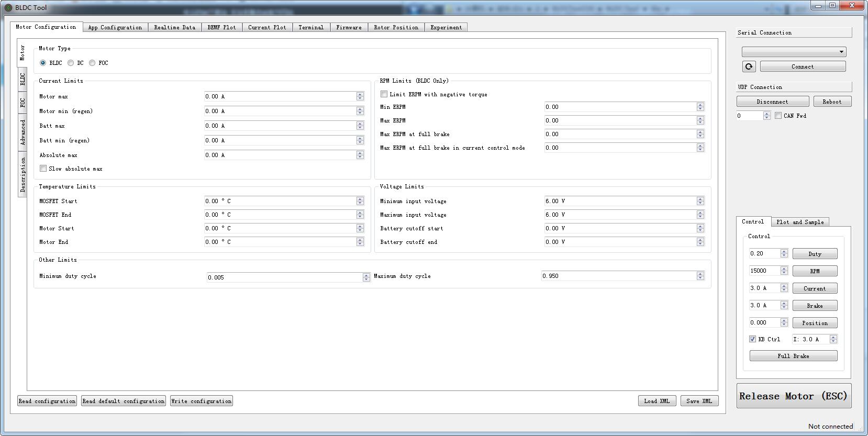Click the Duty value stepper arrows
This screenshot has width=868, height=436.
(784, 253)
